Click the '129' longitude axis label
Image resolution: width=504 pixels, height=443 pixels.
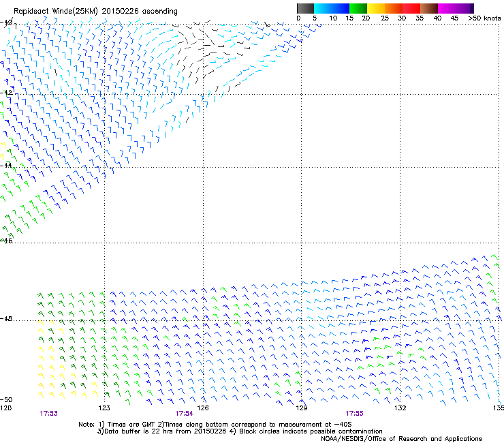[301, 408]
